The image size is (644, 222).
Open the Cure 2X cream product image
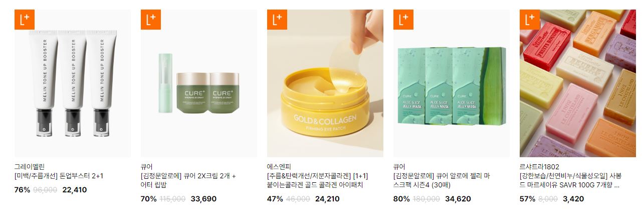(x=199, y=83)
